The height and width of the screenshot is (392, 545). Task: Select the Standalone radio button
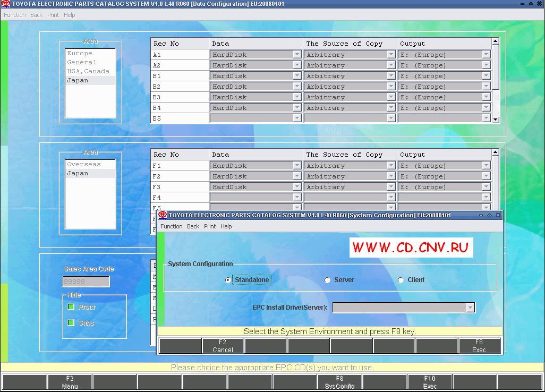point(228,280)
